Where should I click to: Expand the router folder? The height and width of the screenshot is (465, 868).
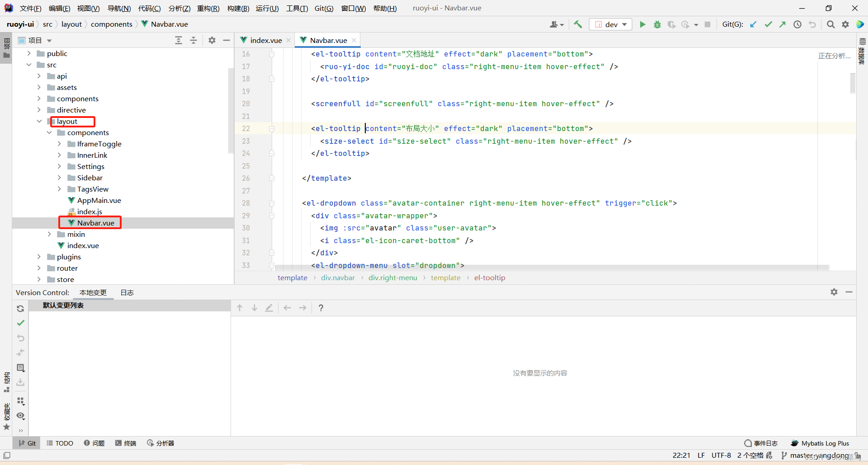click(x=39, y=268)
